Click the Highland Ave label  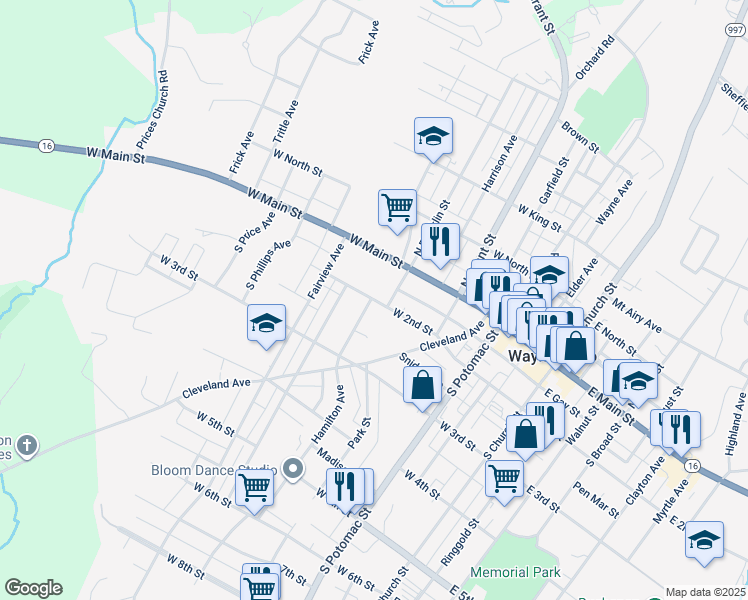tap(736, 424)
